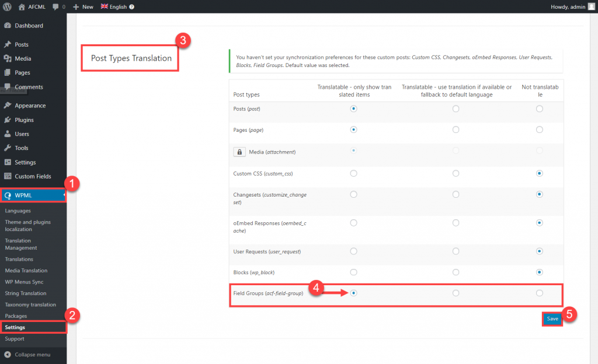Open Media Translation submenu item

(26, 271)
